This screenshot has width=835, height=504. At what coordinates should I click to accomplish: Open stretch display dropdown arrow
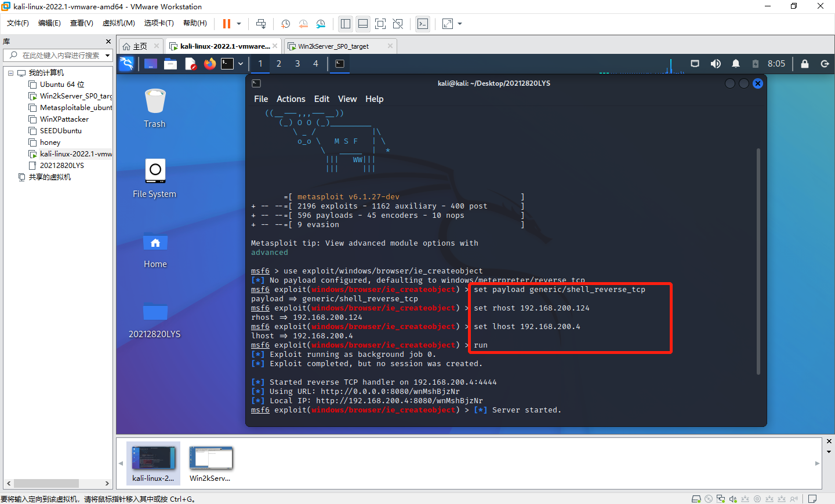pyautogui.click(x=460, y=24)
